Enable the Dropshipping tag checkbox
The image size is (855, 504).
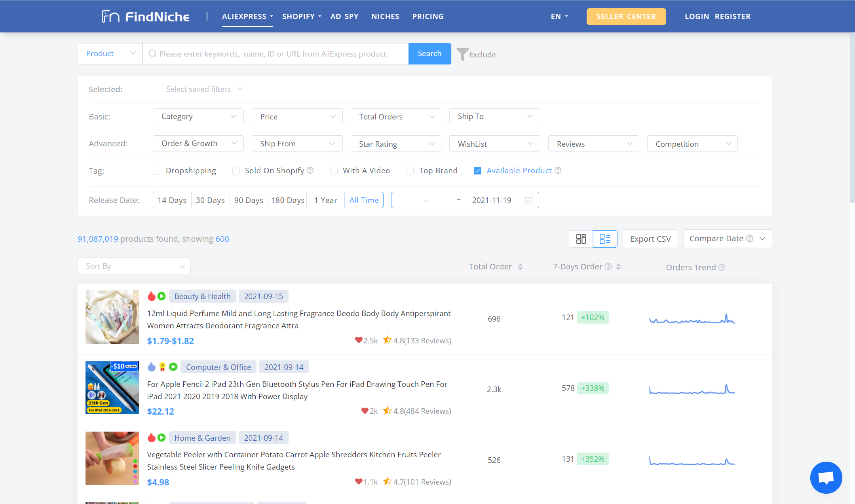157,171
